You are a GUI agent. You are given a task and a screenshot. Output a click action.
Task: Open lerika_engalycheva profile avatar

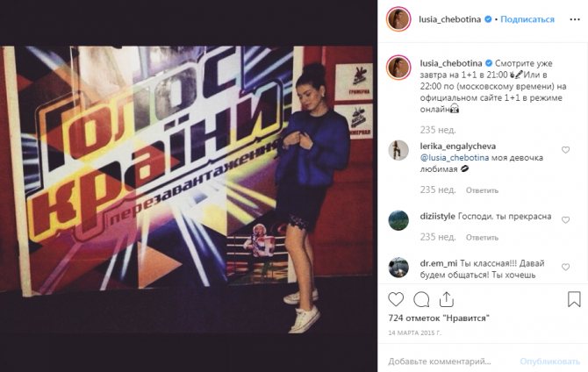[398, 150]
